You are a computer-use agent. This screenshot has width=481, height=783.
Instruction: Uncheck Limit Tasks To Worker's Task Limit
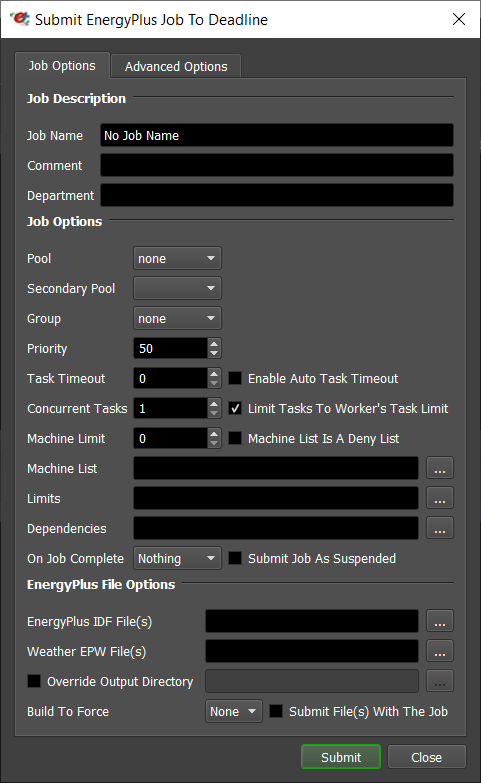(x=235, y=408)
